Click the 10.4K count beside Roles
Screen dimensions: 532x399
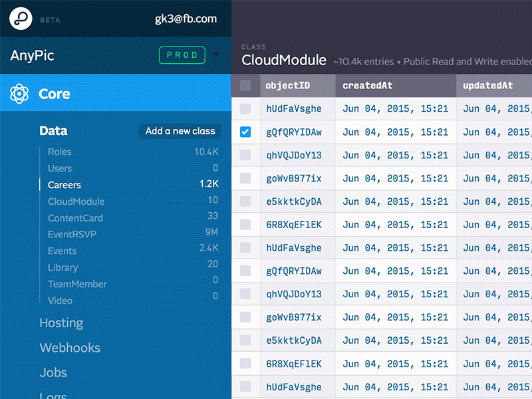pos(206,152)
